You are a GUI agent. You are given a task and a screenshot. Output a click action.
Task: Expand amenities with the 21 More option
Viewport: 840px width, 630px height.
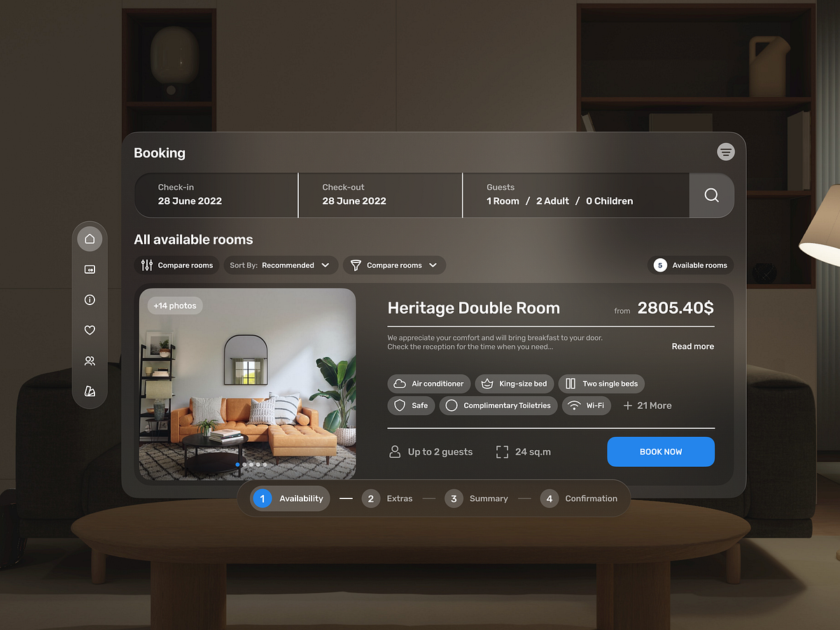click(x=647, y=405)
